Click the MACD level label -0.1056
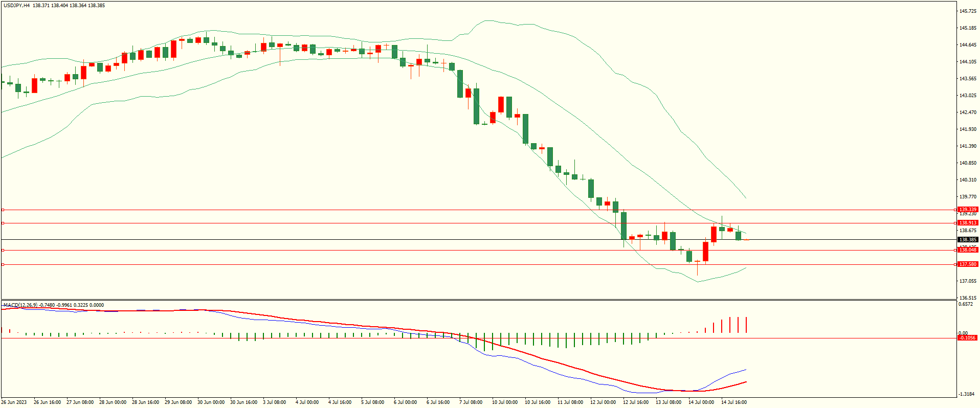The image size is (980, 408). pyautogui.click(x=967, y=338)
